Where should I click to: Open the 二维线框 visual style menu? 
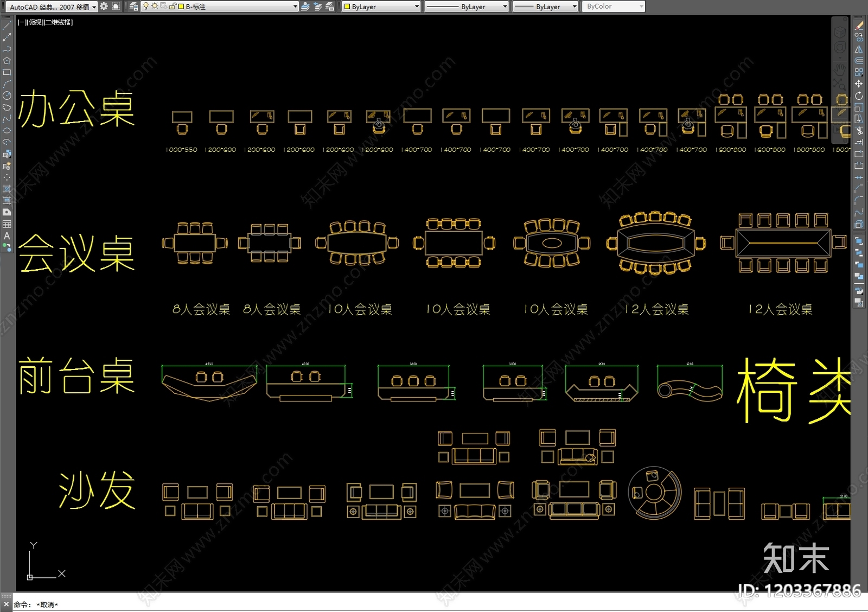coord(59,22)
